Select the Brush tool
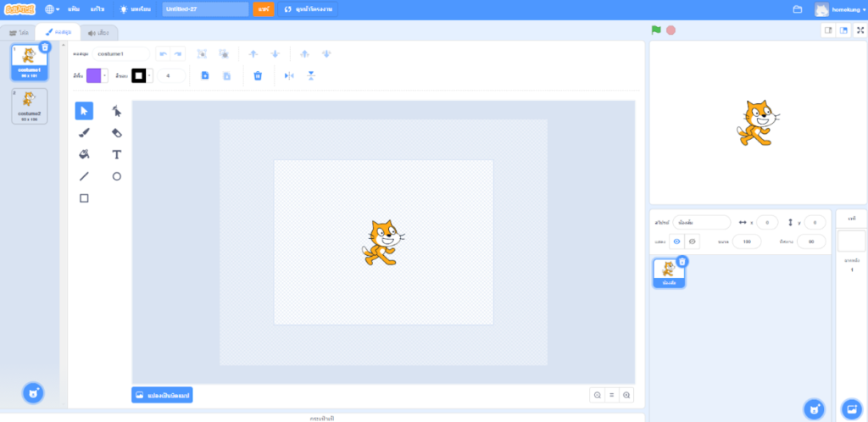 [84, 133]
